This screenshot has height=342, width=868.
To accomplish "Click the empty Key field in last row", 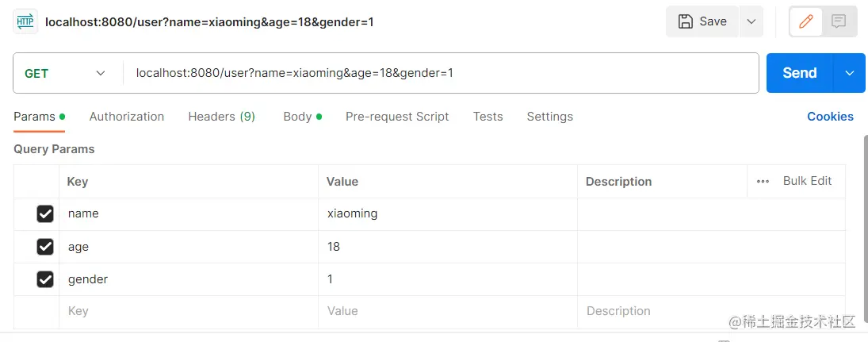I will point(189,311).
